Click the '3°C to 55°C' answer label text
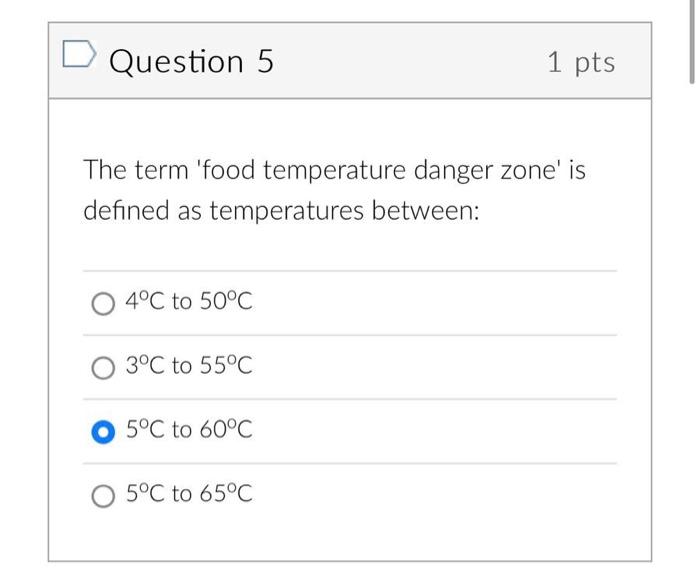Screen dimensions: 700x577 pyautogui.click(x=189, y=366)
